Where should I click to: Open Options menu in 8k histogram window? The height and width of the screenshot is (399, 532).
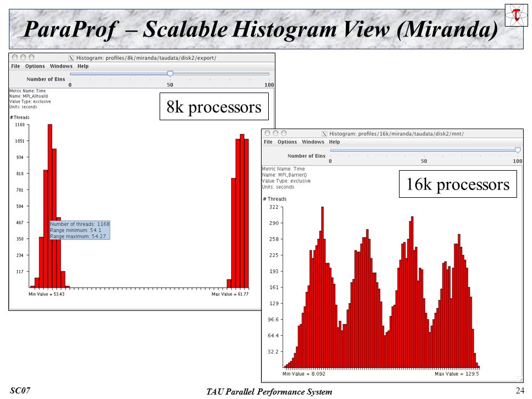pos(35,66)
